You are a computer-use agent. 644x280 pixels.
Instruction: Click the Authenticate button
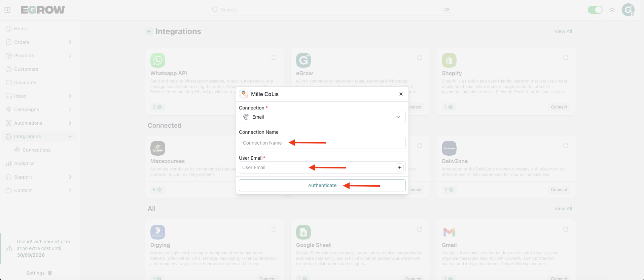(322, 185)
